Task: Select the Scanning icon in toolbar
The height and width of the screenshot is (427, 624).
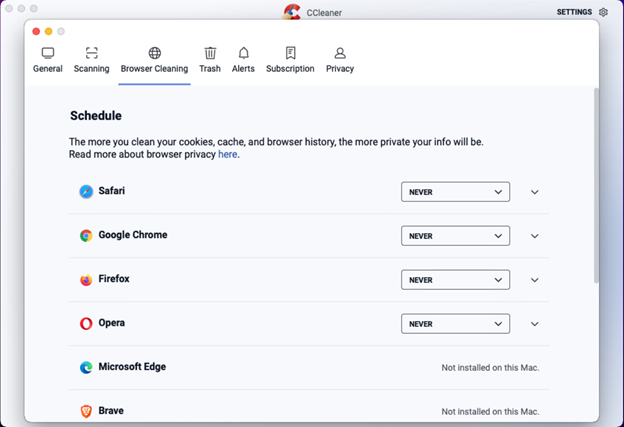Action: coord(92,53)
